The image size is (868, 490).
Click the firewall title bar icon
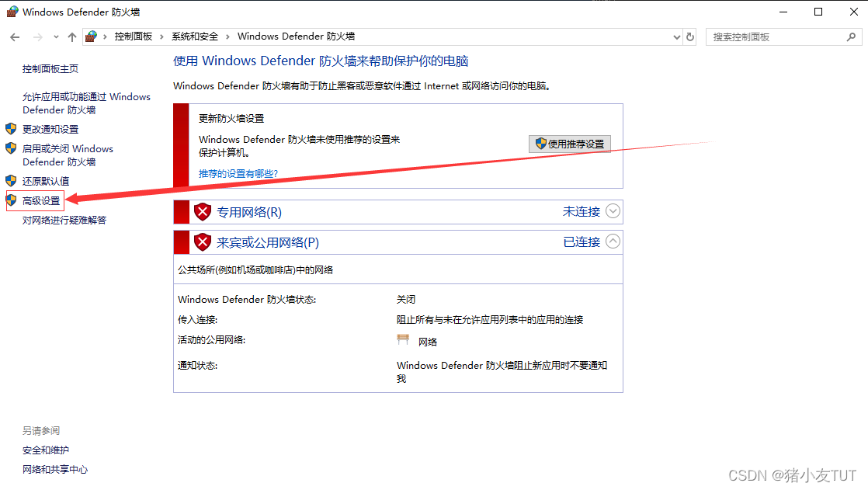point(12,12)
